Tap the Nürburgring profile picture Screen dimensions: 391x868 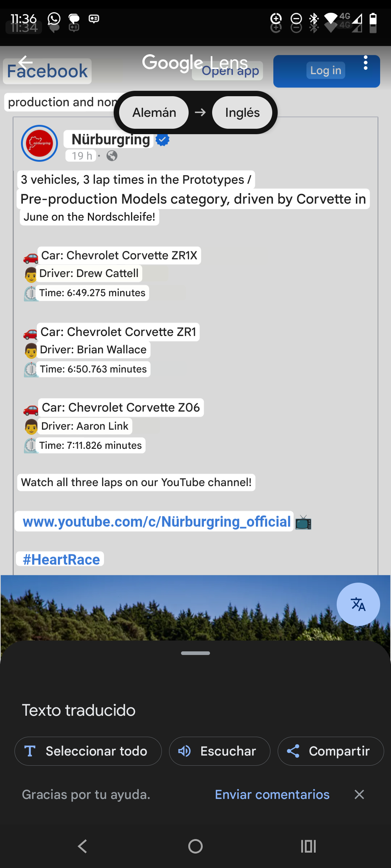39,143
